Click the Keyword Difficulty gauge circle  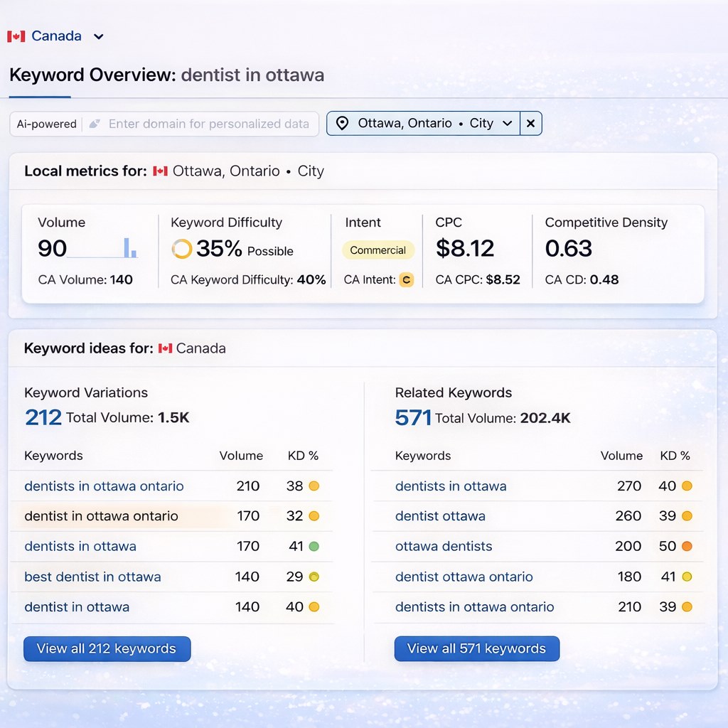coord(183,250)
